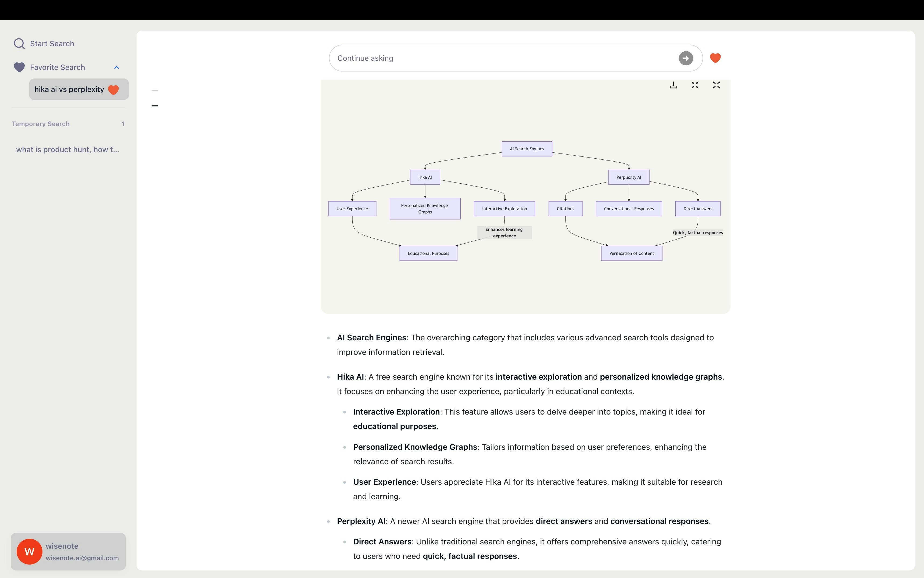Open what is product hunt search
Viewport: 924px width, 578px height.
[x=68, y=149]
